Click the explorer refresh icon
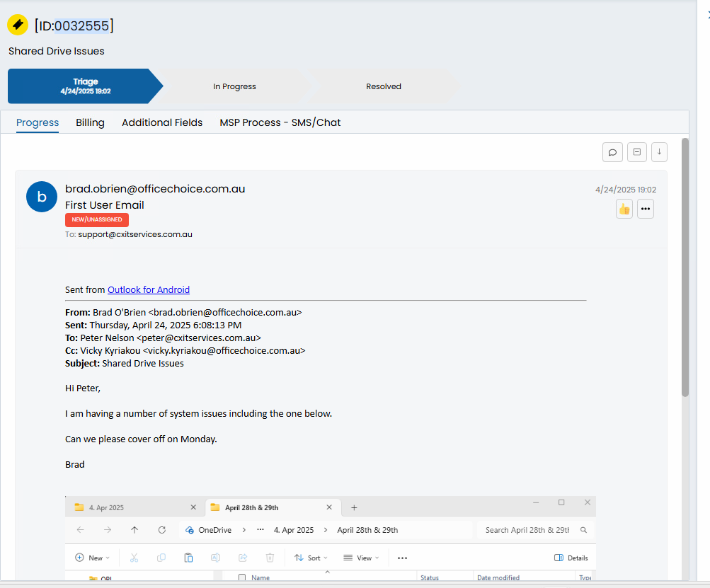Viewport: 710px width, 588px height. (x=161, y=530)
